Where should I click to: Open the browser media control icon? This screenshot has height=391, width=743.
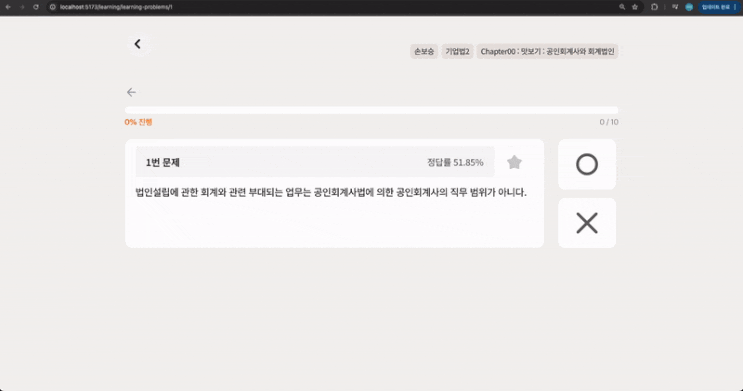coord(675,7)
